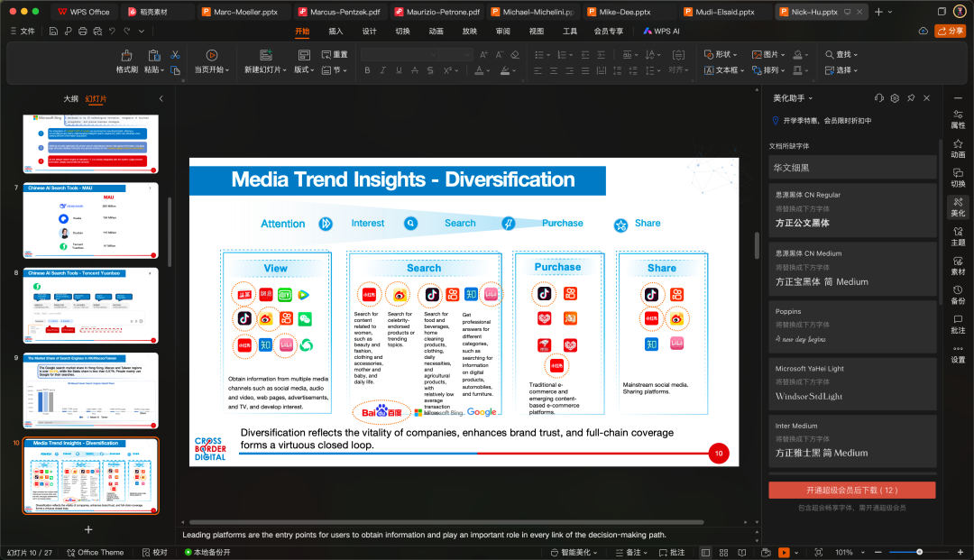Open the Backup (备份) side panel
The width and height of the screenshot is (974, 560).
958,295
